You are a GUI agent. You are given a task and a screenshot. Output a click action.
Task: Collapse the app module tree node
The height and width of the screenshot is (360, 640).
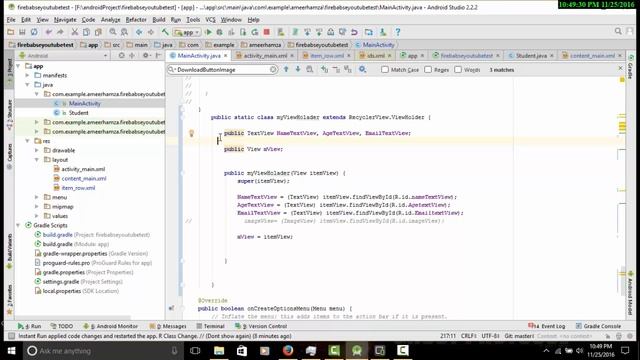tap(18, 66)
